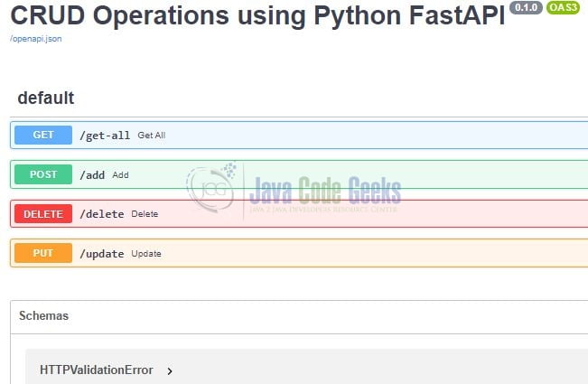Click the green POST method badge
This screenshot has height=384, width=588.
(43, 174)
